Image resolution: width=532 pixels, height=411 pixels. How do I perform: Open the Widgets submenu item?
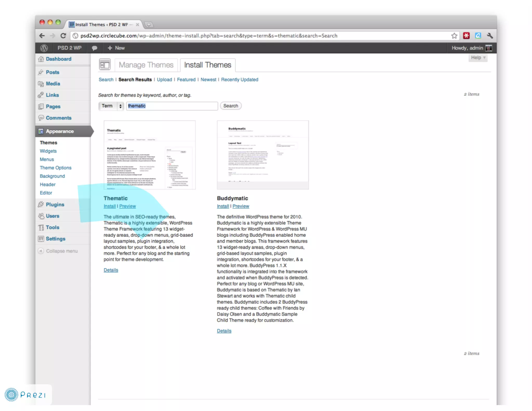[48, 151]
